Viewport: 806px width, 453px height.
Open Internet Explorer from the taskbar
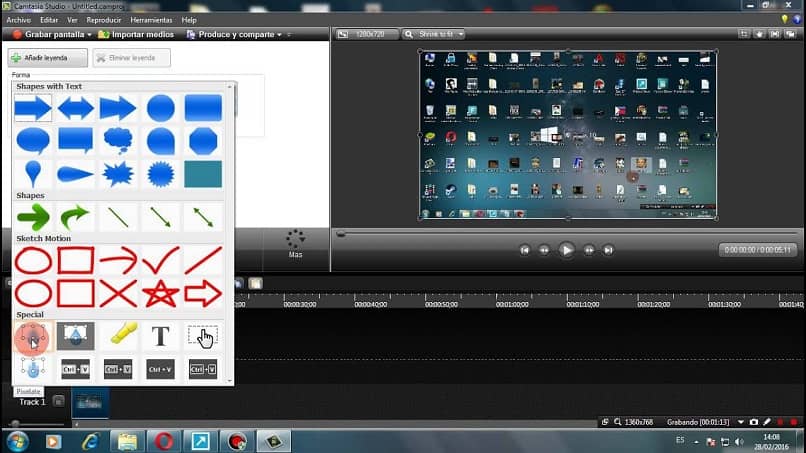tap(90, 442)
